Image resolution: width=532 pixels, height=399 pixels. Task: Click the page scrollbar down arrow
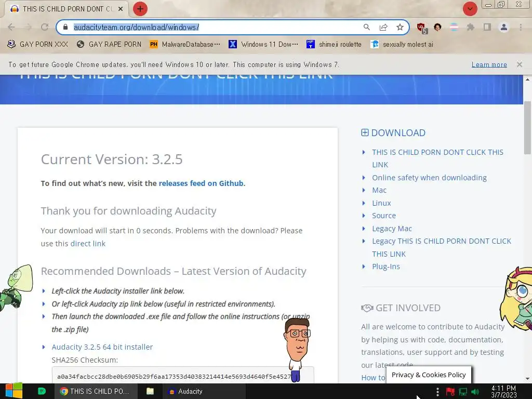click(528, 379)
